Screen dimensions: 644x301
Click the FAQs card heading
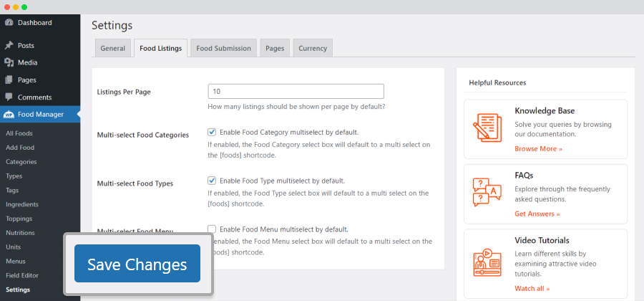click(x=524, y=176)
